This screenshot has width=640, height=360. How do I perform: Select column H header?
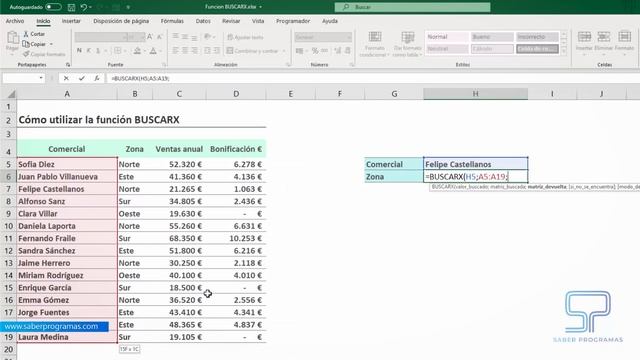(476, 94)
